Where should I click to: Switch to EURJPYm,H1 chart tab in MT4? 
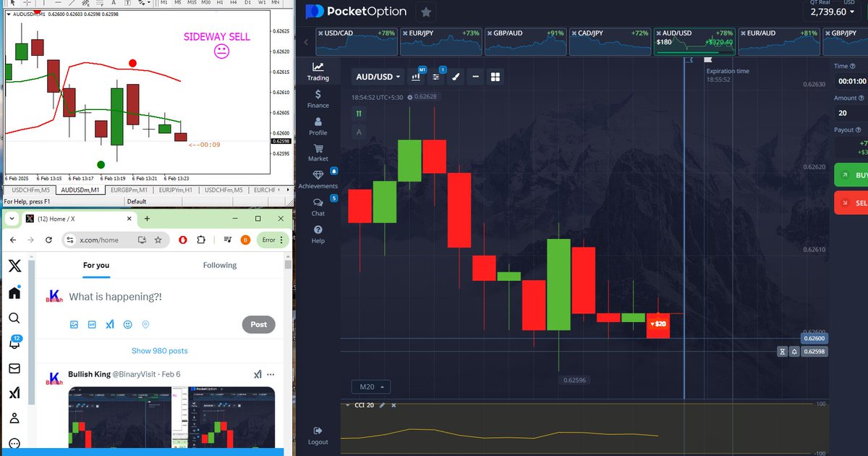tap(177, 190)
